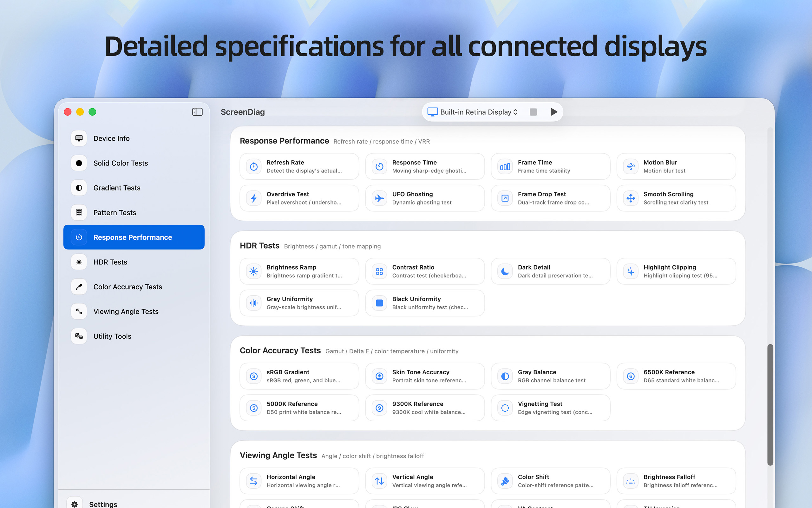Select Solid Color Tests in sidebar
The image size is (812, 508).
point(134,163)
